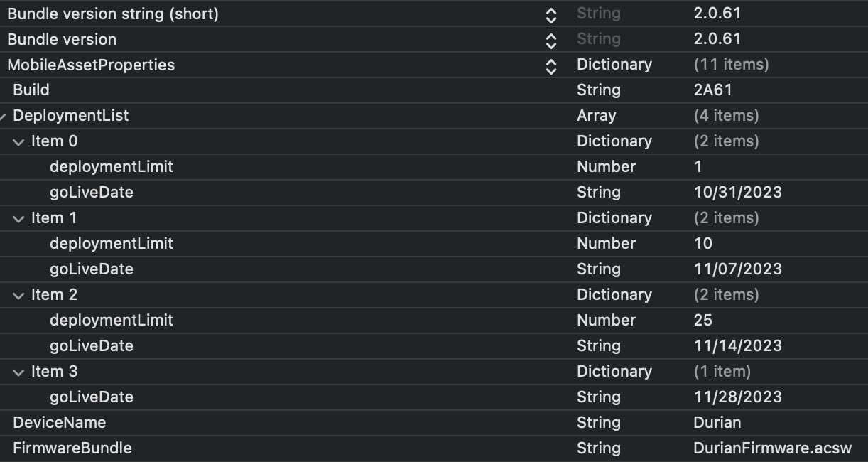Open the Dictionary type dropdown for MobileAssetProperties
Viewport: 868px width, 462px height.
click(x=614, y=65)
